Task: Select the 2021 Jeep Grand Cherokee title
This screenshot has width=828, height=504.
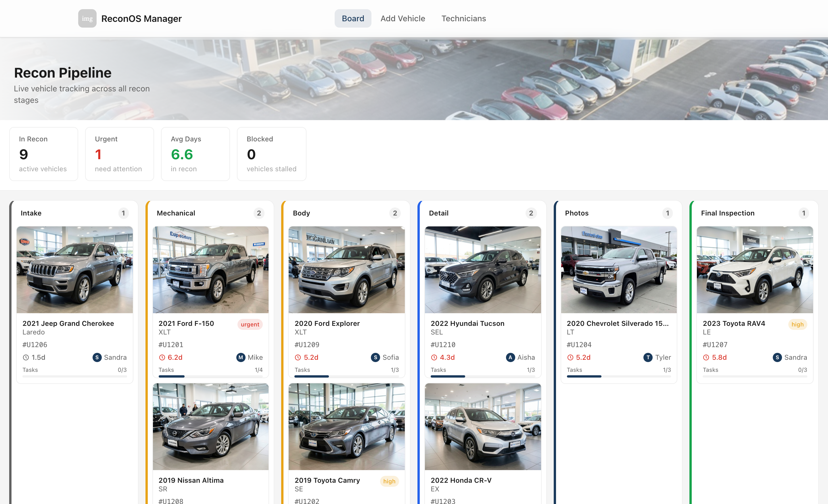Action: pos(68,323)
